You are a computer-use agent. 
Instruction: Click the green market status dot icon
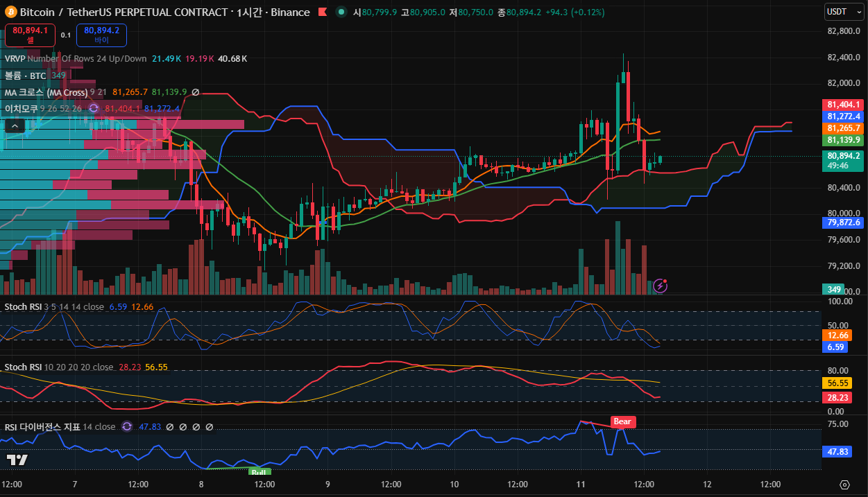click(x=341, y=12)
